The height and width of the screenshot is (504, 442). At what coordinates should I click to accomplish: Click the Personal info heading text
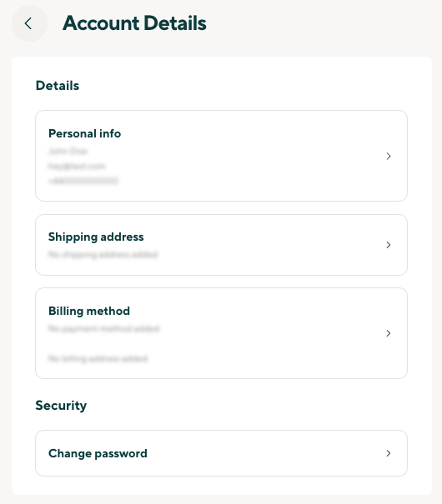tap(84, 134)
